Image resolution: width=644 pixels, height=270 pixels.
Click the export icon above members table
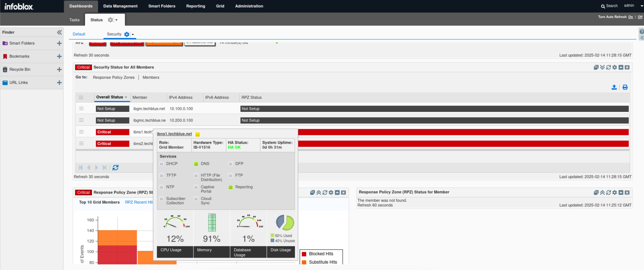click(614, 87)
